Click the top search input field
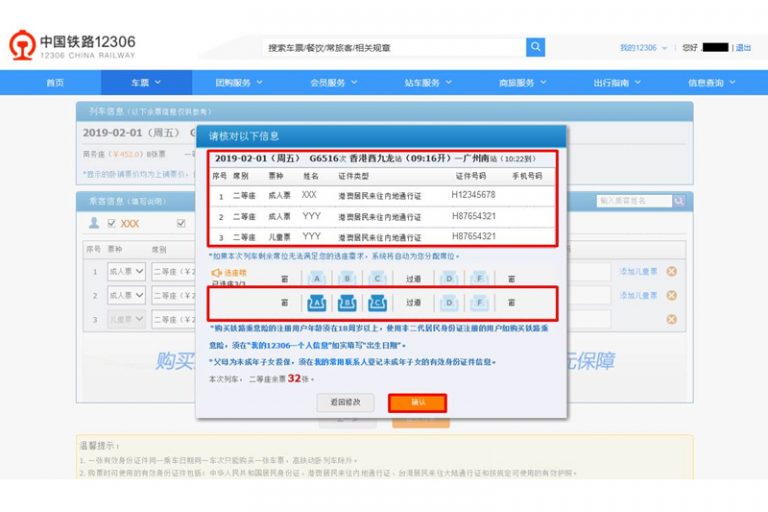Screen dimensions: 768x512 (x=393, y=47)
